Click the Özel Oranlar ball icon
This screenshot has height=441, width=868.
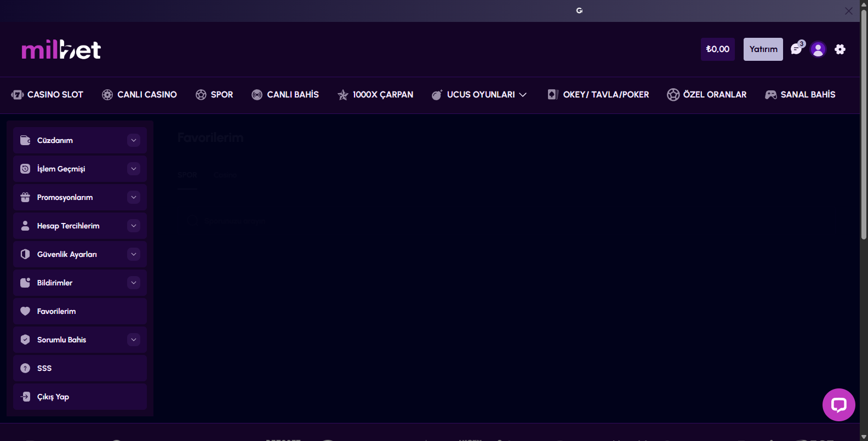click(x=673, y=94)
